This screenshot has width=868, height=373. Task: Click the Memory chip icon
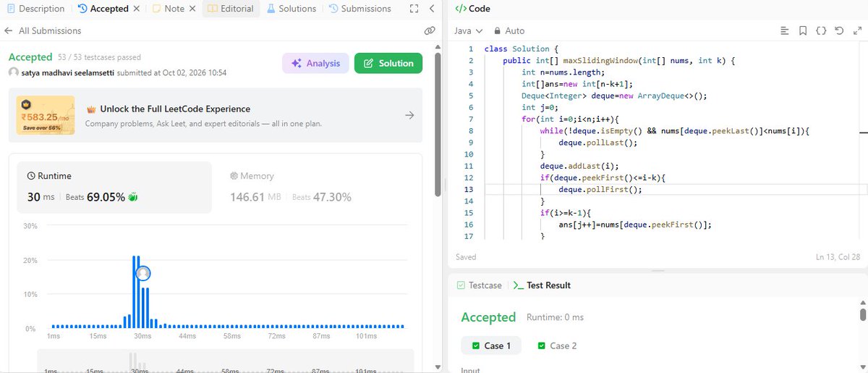(x=234, y=176)
